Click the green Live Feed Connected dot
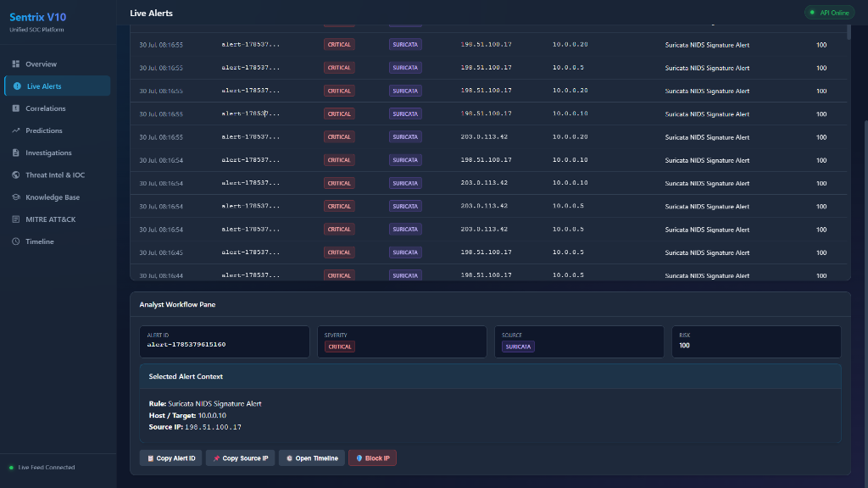This screenshot has height=488, width=868. [11, 468]
